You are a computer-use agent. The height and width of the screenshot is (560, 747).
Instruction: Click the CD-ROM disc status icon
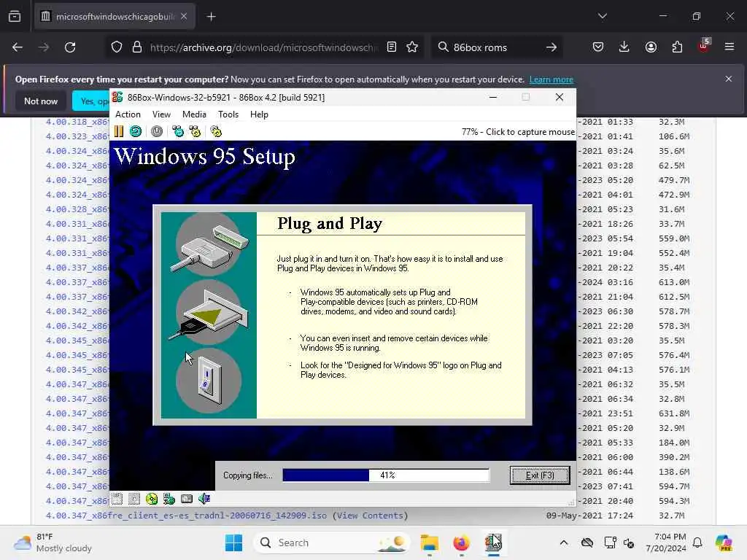pyautogui.click(x=152, y=499)
